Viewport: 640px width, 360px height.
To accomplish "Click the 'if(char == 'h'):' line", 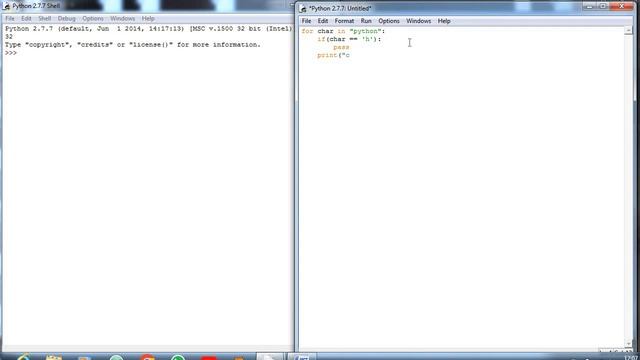I will (x=349, y=39).
